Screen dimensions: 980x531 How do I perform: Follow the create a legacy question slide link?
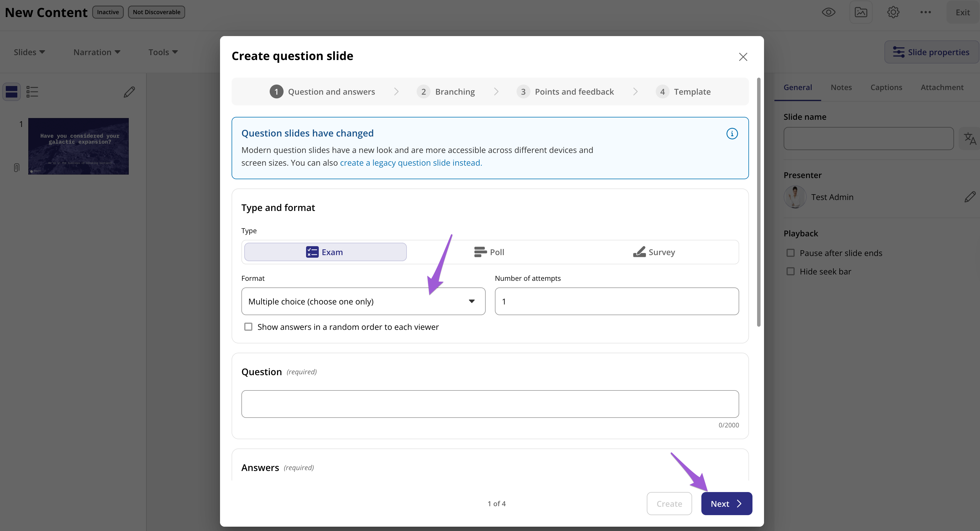[x=411, y=163]
